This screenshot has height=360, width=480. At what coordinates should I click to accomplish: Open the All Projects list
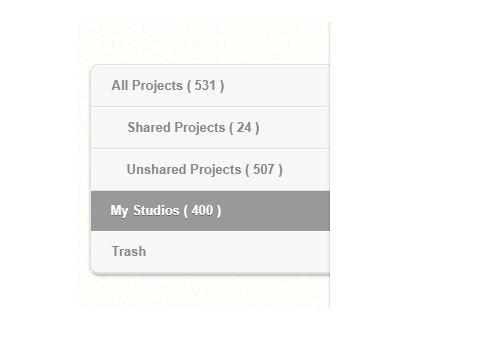tap(210, 86)
